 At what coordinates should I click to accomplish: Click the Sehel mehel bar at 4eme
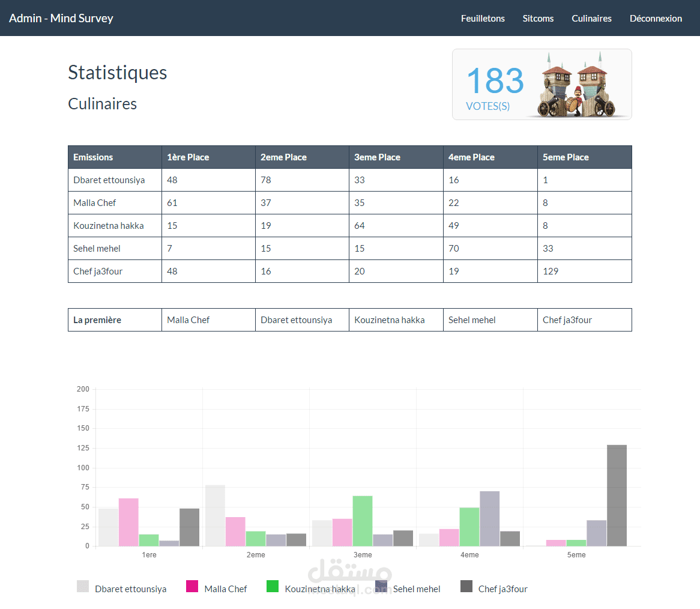[x=490, y=518]
